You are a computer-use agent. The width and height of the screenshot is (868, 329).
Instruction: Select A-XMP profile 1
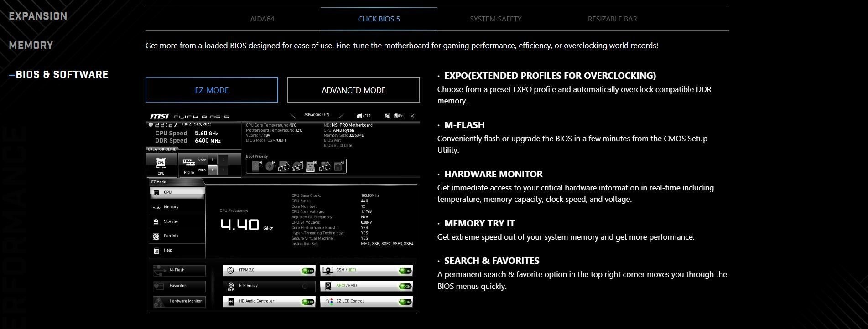coord(213,160)
